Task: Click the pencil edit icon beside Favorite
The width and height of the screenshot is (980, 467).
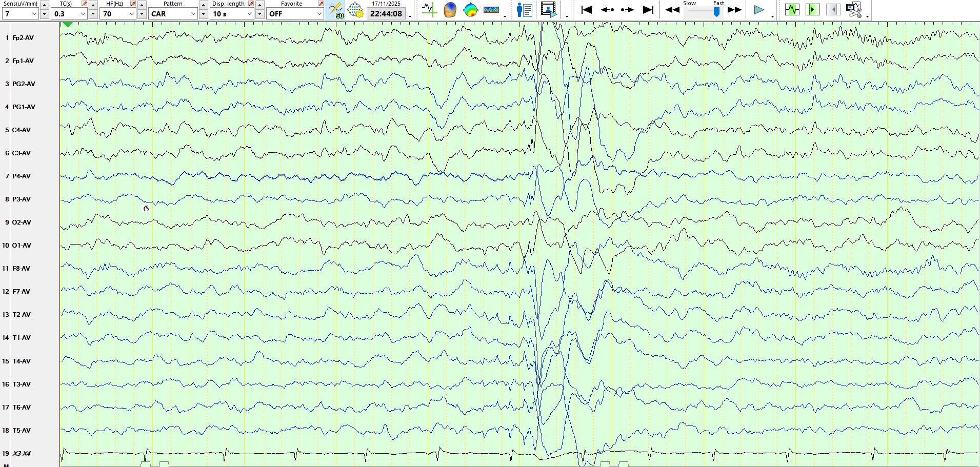Action: 321,4
